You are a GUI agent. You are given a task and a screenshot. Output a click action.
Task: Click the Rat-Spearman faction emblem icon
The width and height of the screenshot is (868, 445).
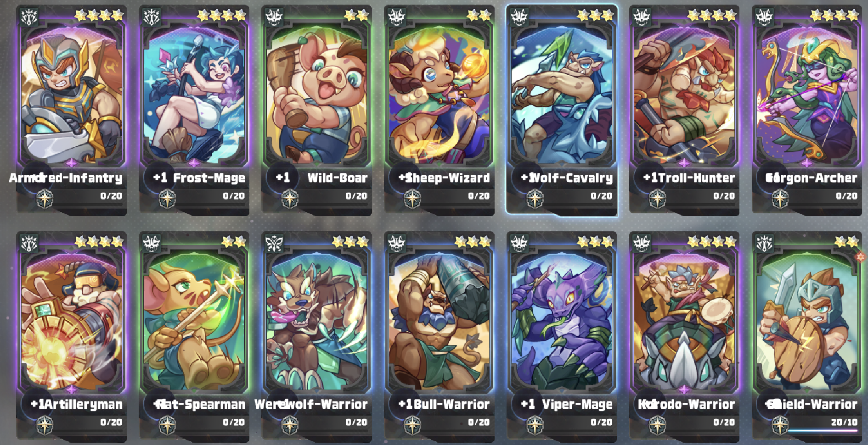152,243
